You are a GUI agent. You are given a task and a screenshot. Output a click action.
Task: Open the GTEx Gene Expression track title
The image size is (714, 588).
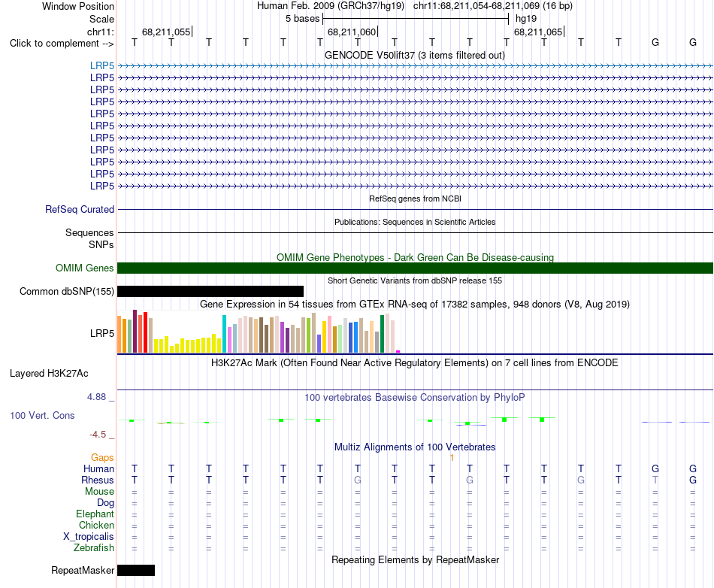415,305
